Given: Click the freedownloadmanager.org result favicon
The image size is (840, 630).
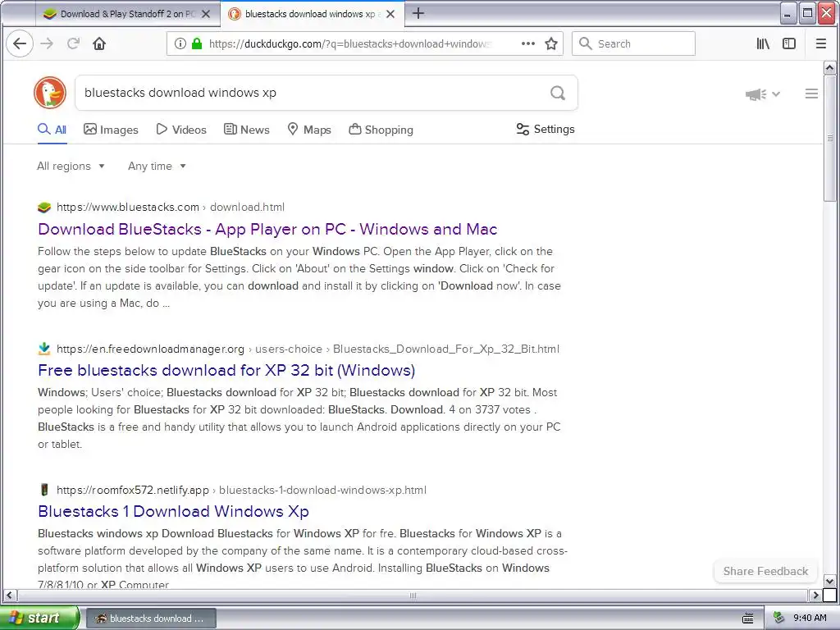Looking at the screenshot, I should [x=44, y=349].
